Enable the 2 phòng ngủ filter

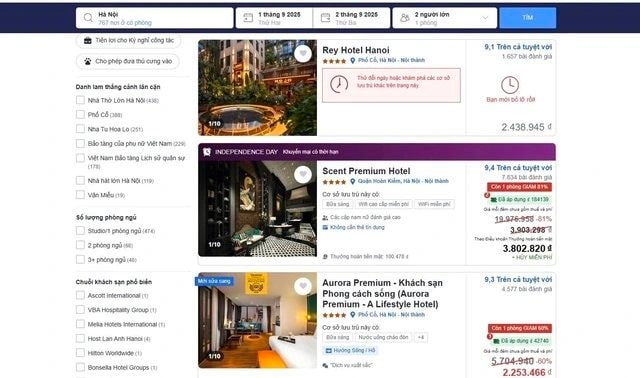(80, 245)
